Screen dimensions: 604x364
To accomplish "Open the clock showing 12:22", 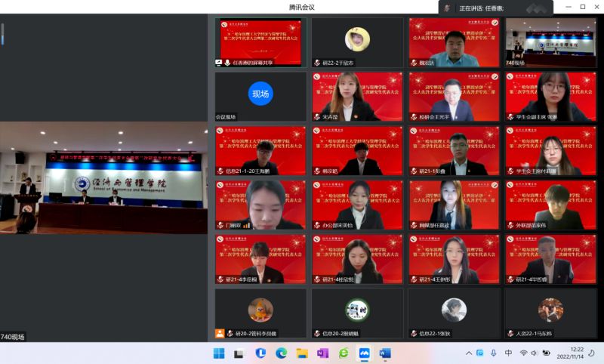I will click(575, 353).
